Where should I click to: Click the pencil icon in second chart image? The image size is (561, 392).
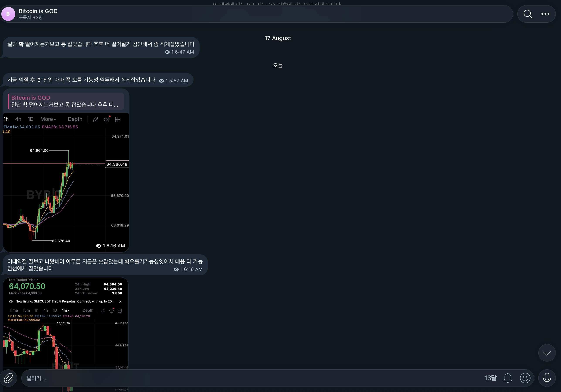(x=103, y=311)
